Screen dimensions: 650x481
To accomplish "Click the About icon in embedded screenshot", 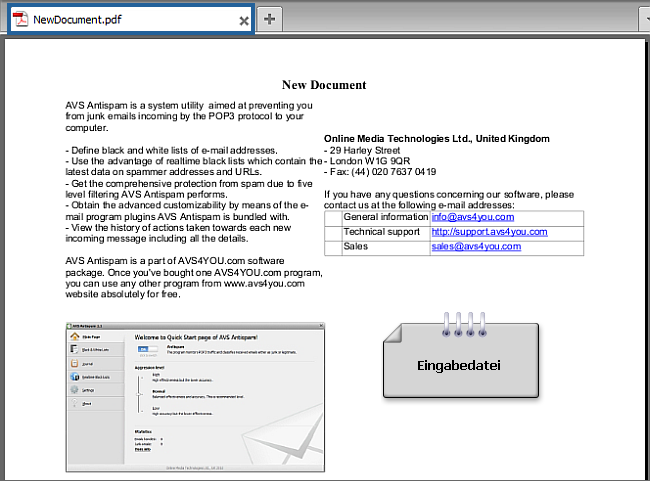I will click(x=75, y=403).
